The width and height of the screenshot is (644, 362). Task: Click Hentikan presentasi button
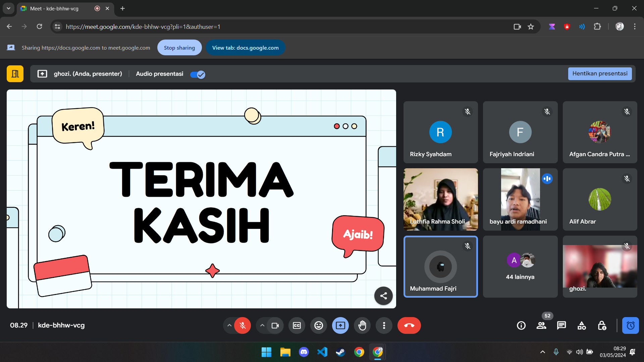point(600,74)
